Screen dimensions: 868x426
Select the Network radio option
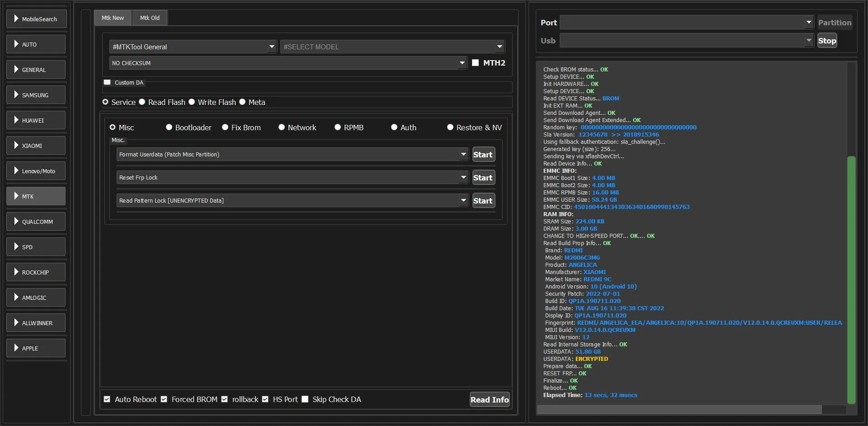coord(282,128)
